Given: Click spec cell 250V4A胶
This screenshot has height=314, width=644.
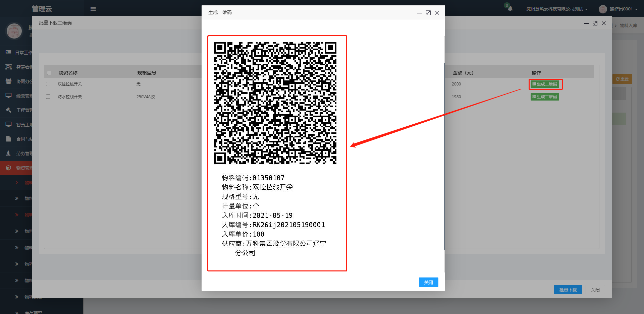Looking at the screenshot, I should (x=146, y=97).
